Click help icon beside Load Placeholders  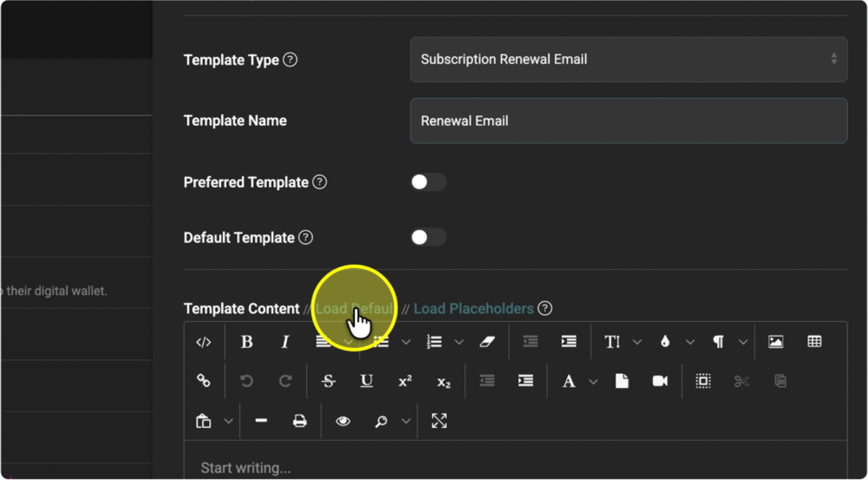click(545, 308)
